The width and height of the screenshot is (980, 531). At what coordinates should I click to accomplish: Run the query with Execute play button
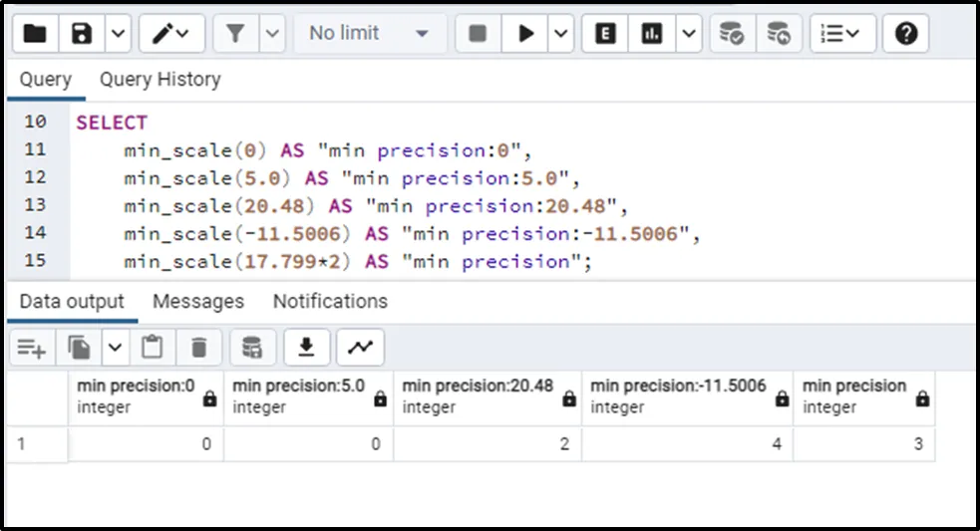point(524,34)
